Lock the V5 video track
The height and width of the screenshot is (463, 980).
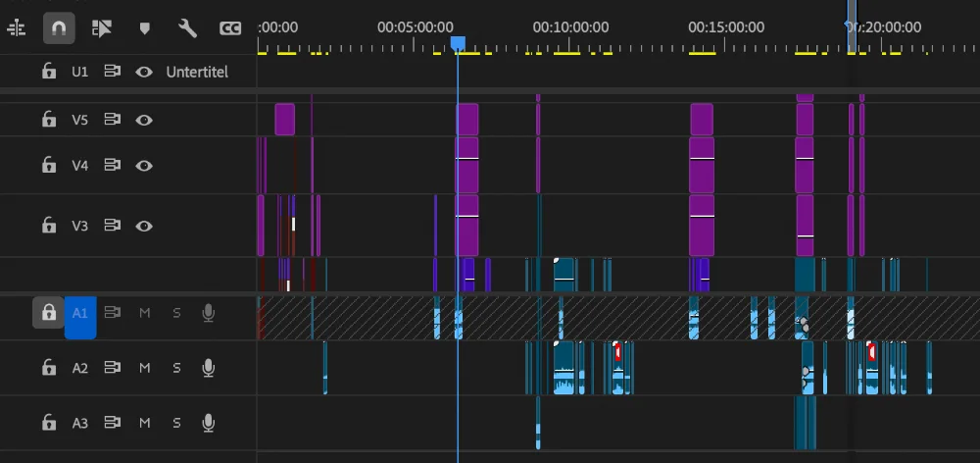[x=49, y=119]
